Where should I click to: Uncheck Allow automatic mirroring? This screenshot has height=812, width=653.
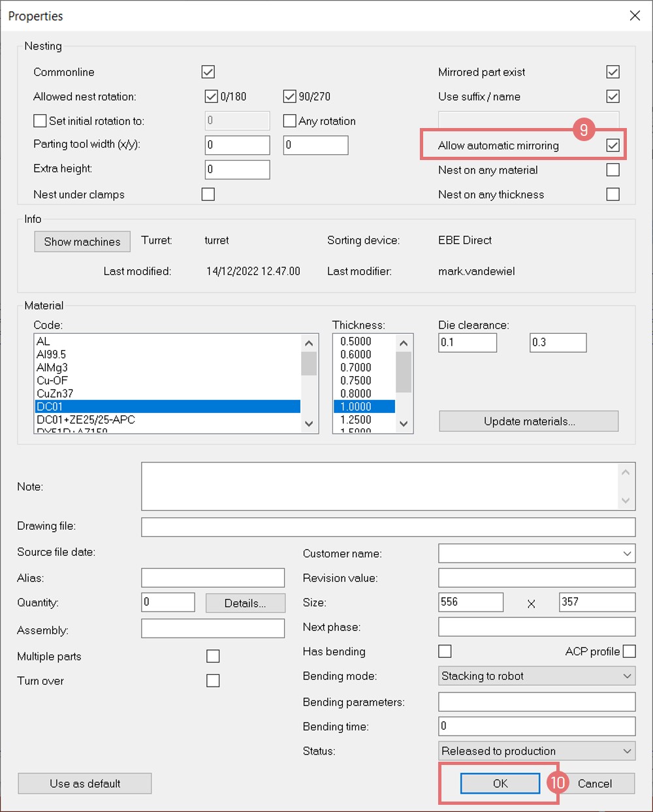pos(613,145)
